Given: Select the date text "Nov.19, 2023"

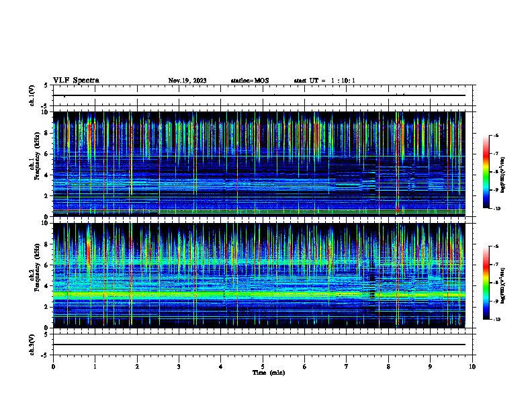Looking at the screenshot, I should click(x=187, y=81).
